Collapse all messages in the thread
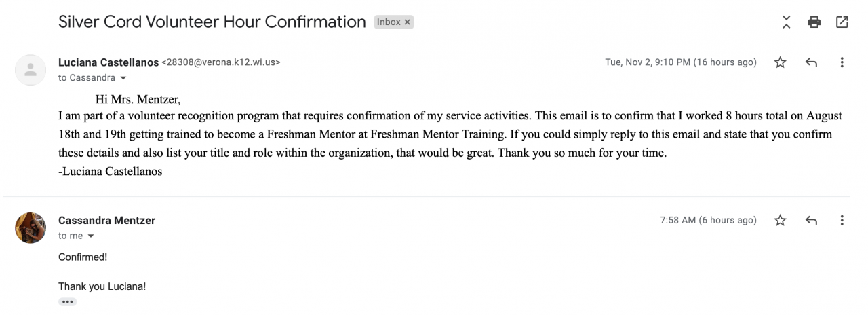Screen dimensions: 868x315 pos(786,22)
